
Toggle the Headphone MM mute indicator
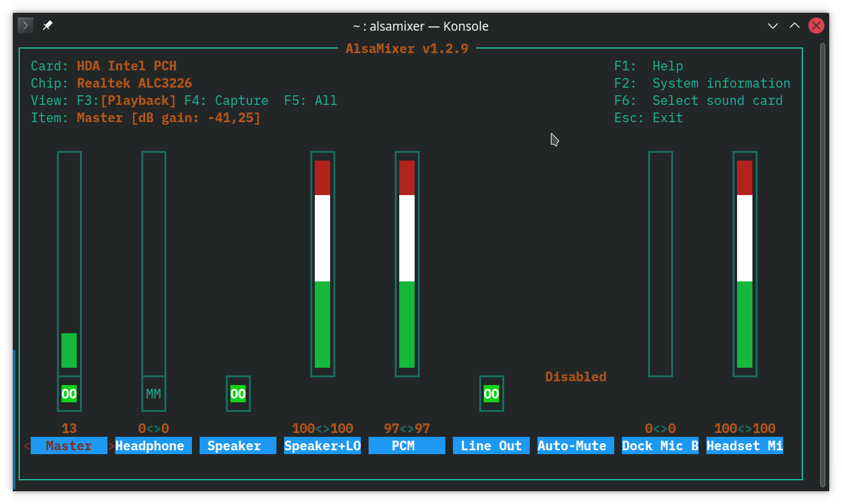tap(154, 394)
